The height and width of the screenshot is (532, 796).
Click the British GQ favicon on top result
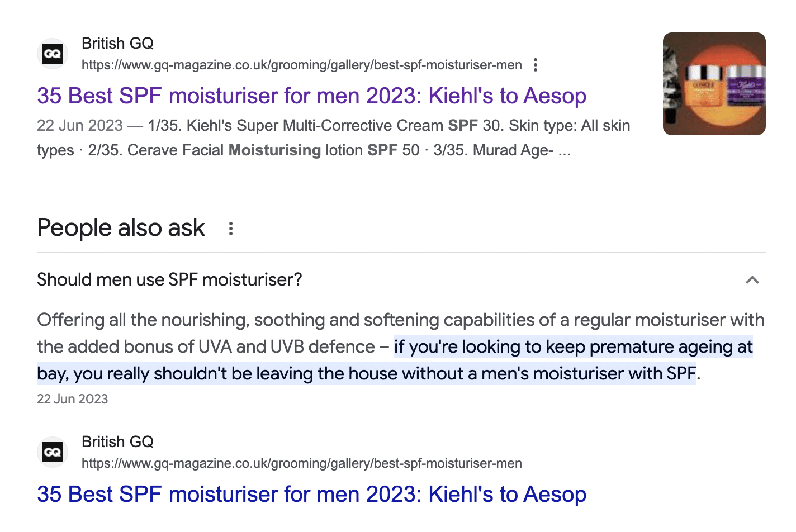click(x=53, y=53)
